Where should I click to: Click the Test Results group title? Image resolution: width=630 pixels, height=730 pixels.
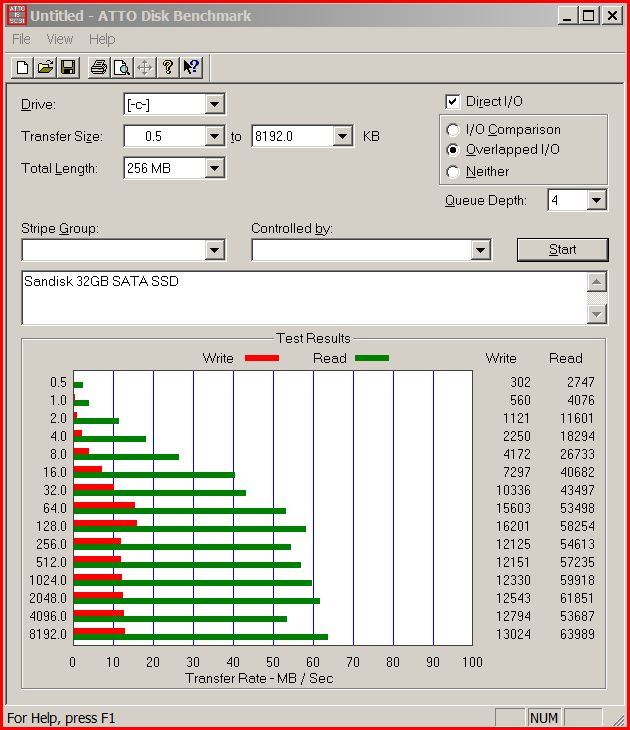tap(313, 338)
